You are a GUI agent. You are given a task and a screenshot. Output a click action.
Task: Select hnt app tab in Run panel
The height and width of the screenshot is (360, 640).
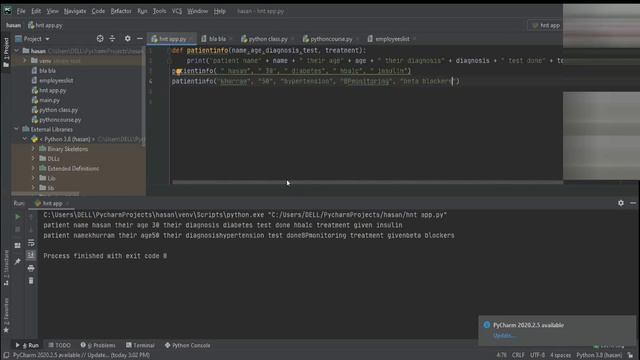(x=51, y=203)
